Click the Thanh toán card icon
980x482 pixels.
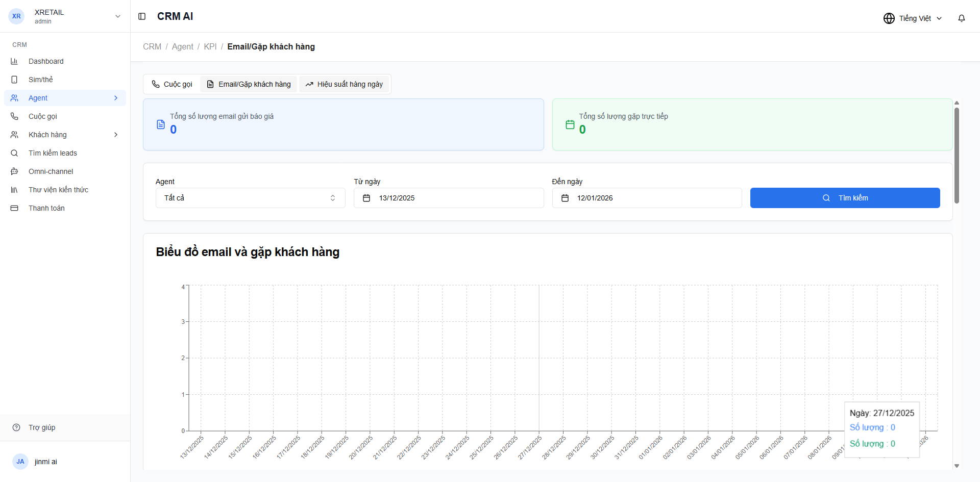coord(14,208)
